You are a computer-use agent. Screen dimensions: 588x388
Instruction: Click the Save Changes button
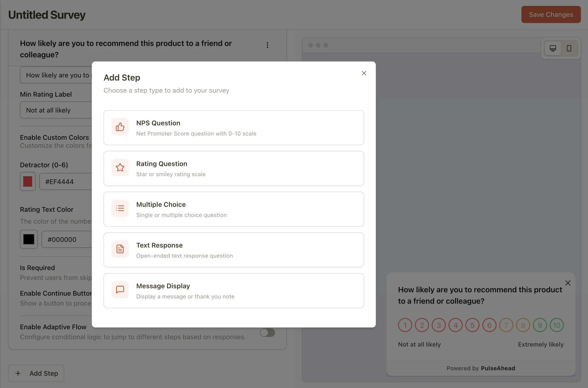click(x=551, y=14)
